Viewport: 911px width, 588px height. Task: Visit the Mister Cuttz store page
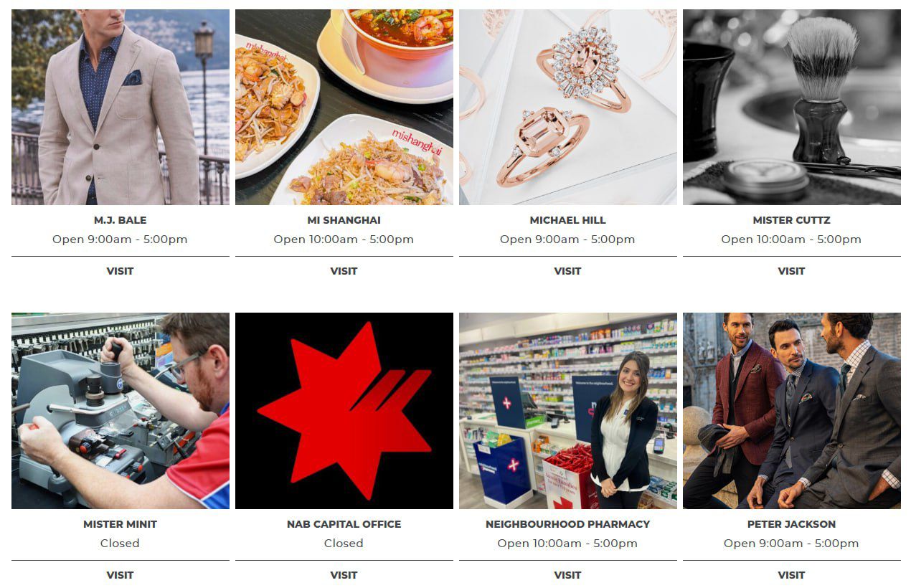pyautogui.click(x=792, y=271)
